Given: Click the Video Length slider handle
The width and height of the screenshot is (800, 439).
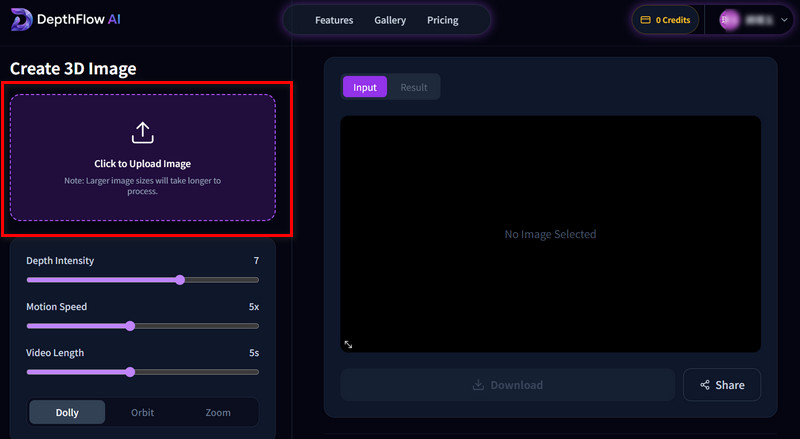Looking at the screenshot, I should tap(130, 372).
